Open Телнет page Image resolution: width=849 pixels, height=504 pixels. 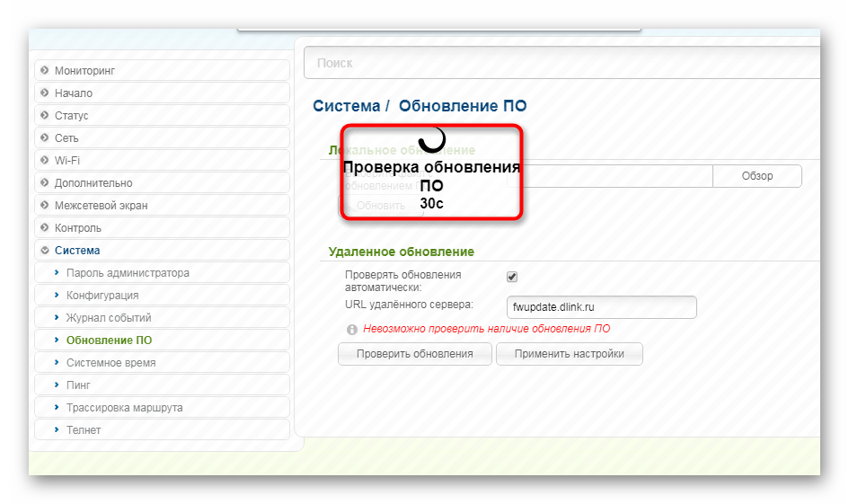coord(162,429)
